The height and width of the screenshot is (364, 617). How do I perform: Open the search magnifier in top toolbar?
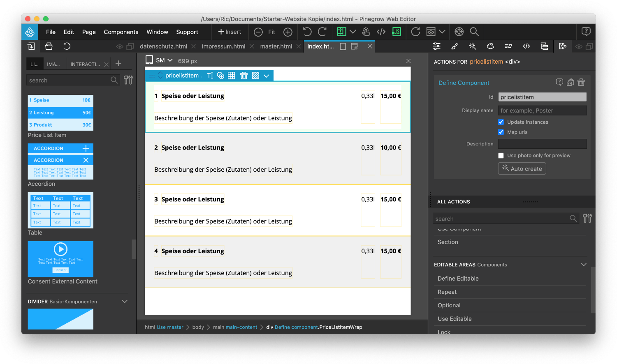point(474,32)
